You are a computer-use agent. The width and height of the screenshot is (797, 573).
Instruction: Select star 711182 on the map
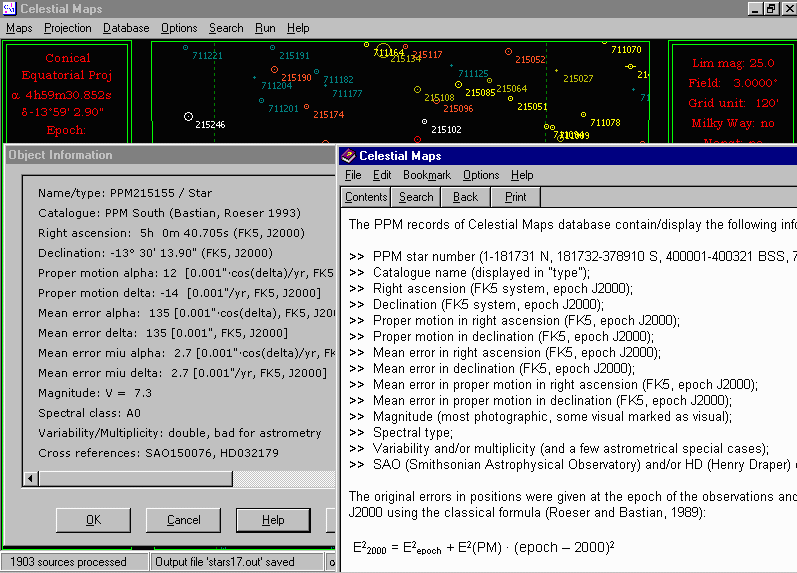coord(317,72)
